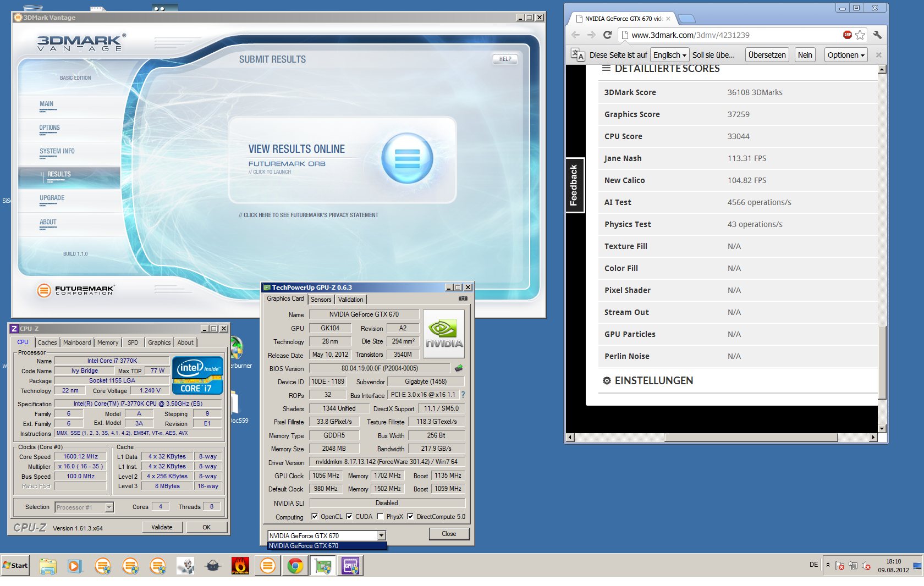Click the page scrollbar down arrow
The height and width of the screenshot is (586, 924).
coord(882,429)
